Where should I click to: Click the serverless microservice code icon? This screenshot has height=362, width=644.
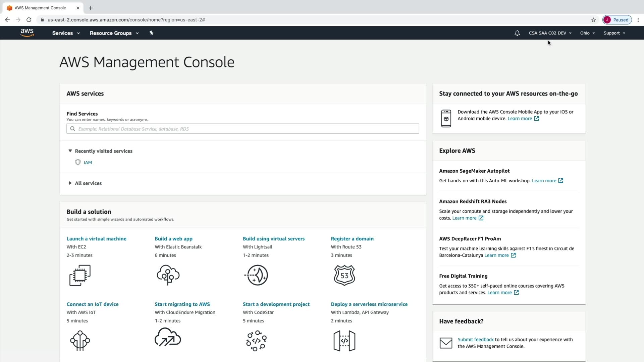click(x=344, y=341)
